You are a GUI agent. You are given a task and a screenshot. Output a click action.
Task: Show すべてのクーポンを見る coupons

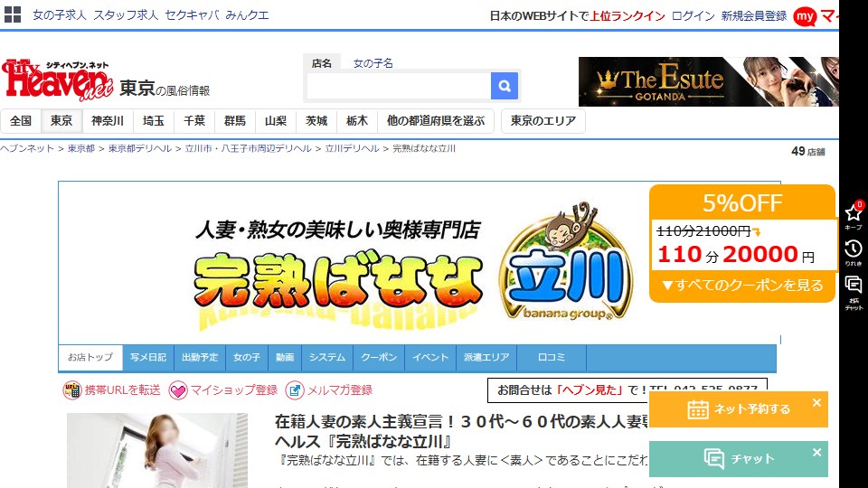click(742, 286)
